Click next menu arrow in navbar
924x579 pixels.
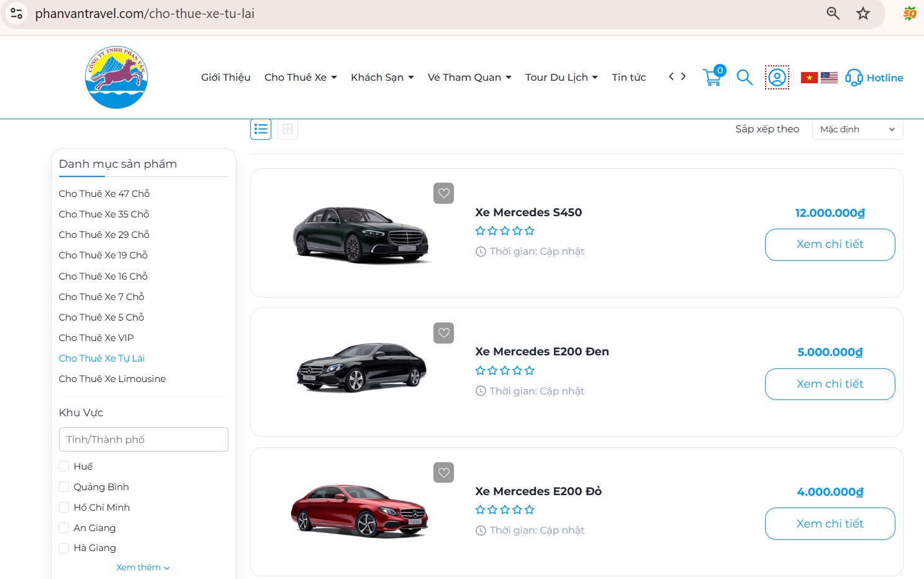pos(683,76)
